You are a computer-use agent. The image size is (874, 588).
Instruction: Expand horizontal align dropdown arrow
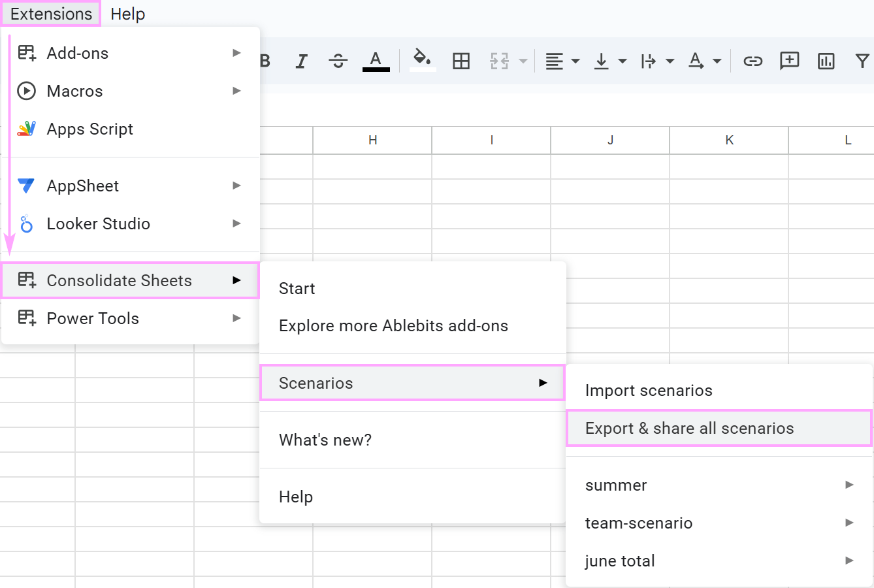(x=575, y=61)
